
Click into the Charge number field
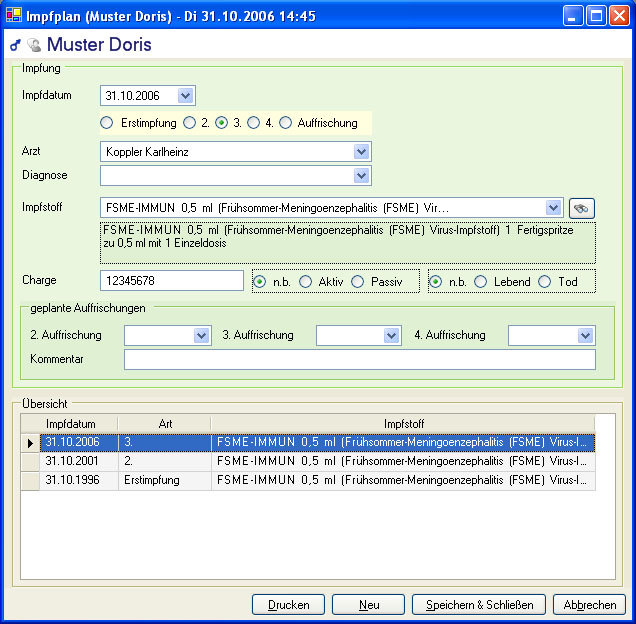172,281
